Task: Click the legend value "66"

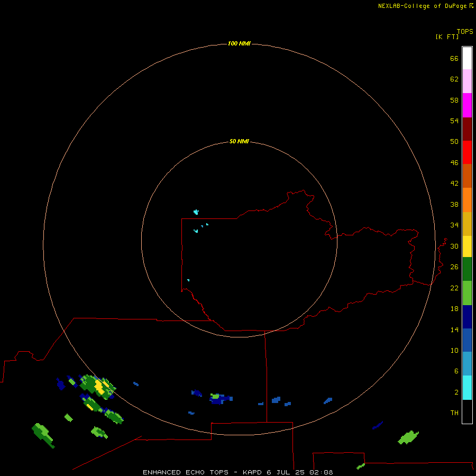Action: [x=454, y=59]
